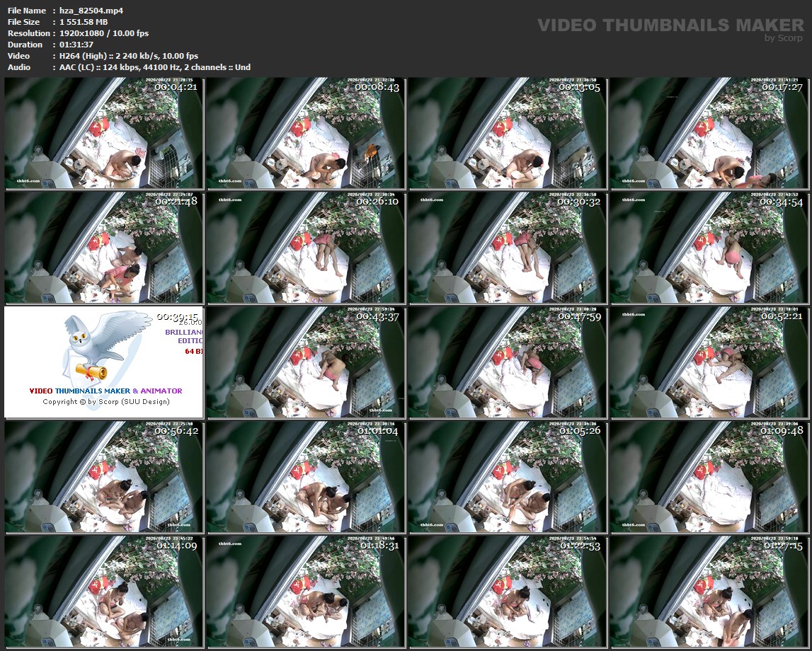Click the 'VIDEO THUMBNAILS MAKER & ANIMATOR' label in the owl frame
This screenshot has height=651, width=812.
(x=105, y=391)
